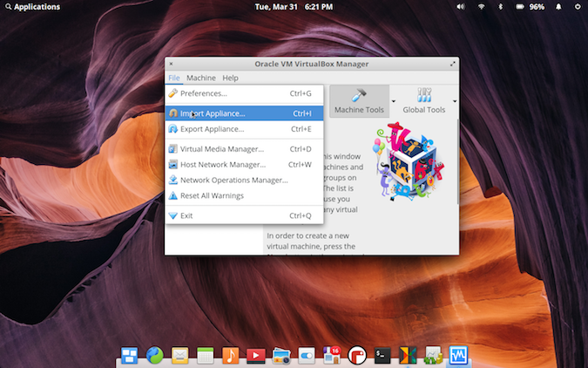Image resolution: width=588 pixels, height=368 pixels.
Task: Click the Global Tools button
Action: (x=424, y=100)
